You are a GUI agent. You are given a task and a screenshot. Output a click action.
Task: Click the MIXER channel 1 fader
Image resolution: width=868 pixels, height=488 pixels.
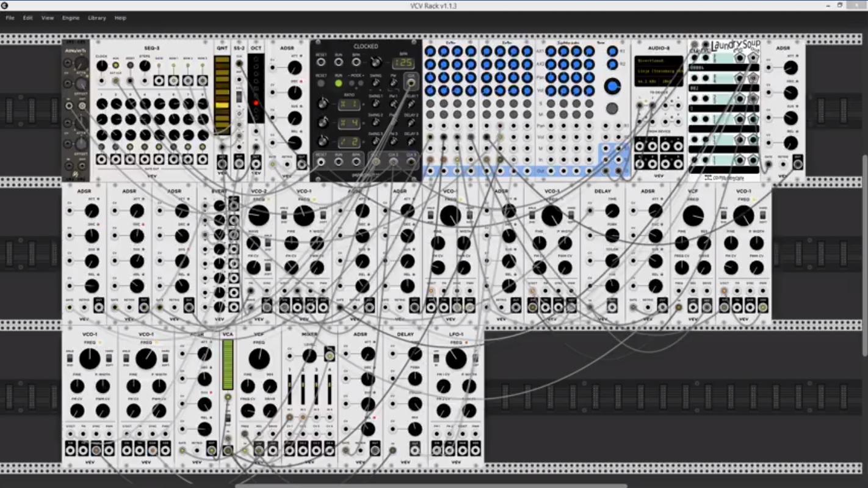click(289, 388)
